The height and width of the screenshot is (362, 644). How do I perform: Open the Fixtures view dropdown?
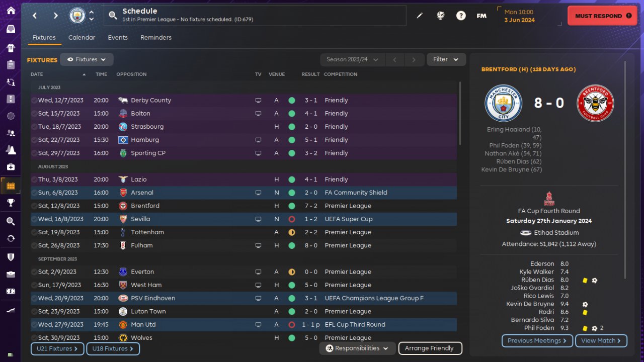[87, 59]
